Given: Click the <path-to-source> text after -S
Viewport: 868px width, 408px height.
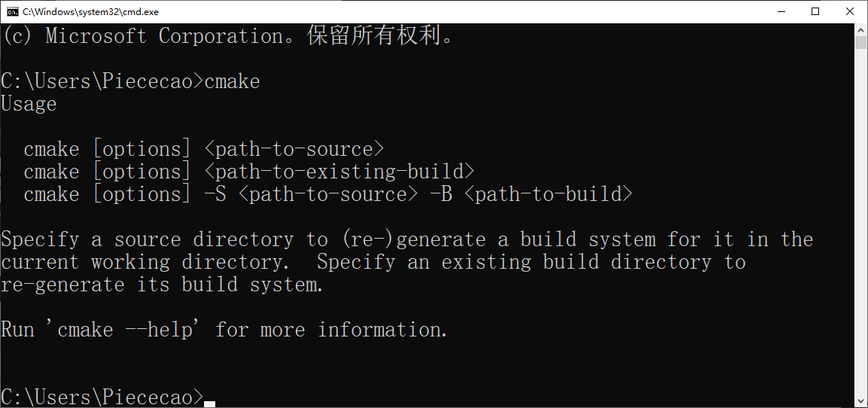Looking at the screenshot, I should coord(327,194).
